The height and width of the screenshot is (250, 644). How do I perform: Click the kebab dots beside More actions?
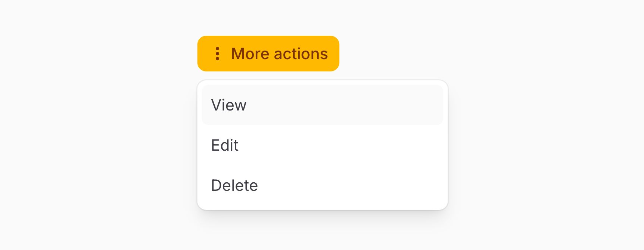coord(217,54)
